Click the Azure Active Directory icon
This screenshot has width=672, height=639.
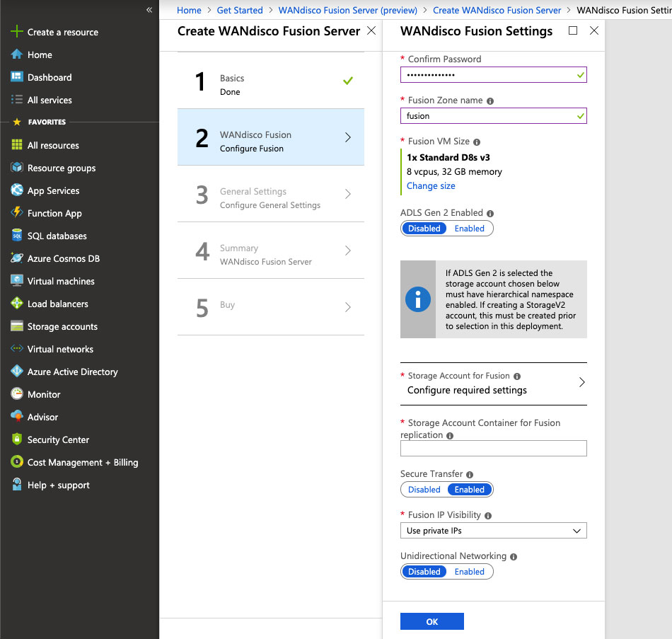coord(17,371)
